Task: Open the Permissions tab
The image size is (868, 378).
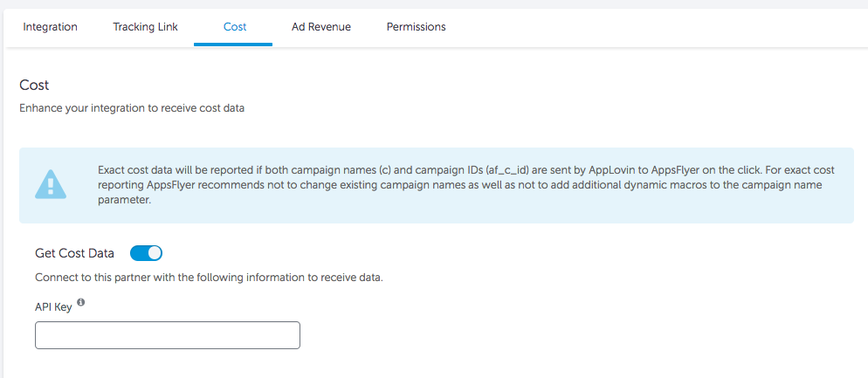Action: (417, 26)
